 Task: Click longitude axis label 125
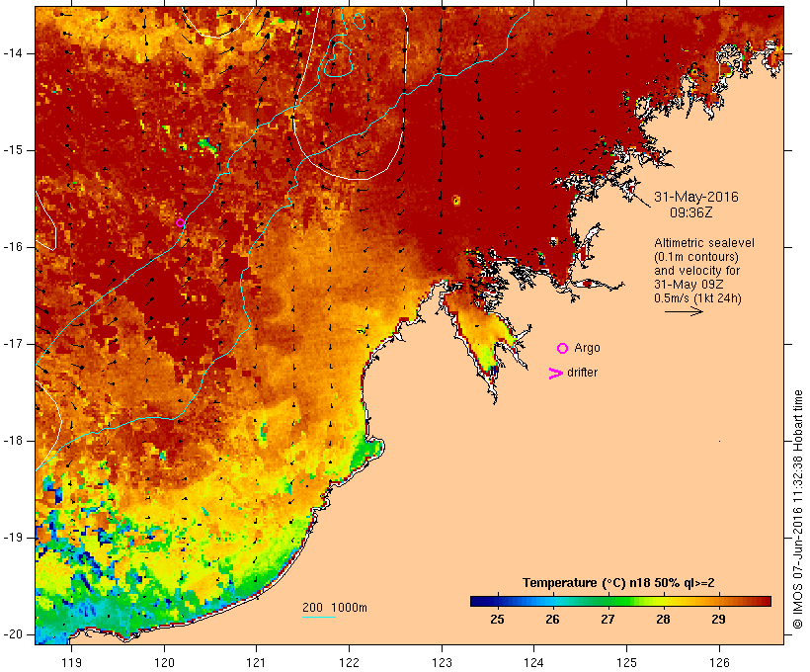click(x=627, y=663)
